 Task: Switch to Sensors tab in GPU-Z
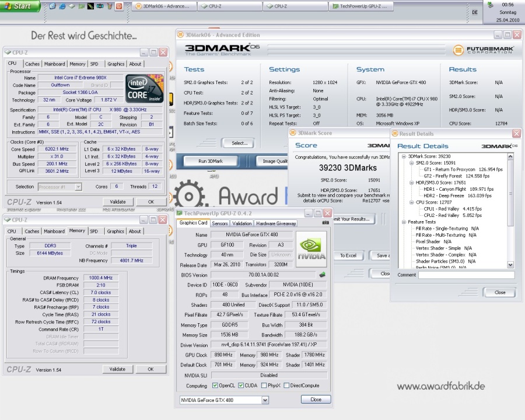click(220, 223)
